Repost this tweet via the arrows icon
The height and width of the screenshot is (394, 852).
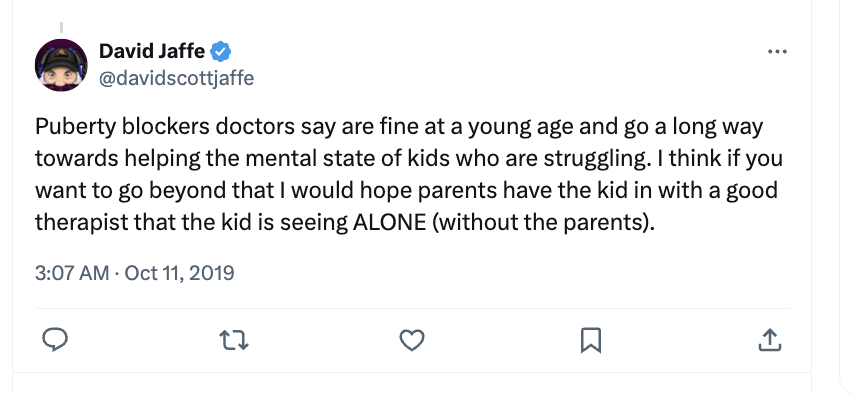(234, 340)
